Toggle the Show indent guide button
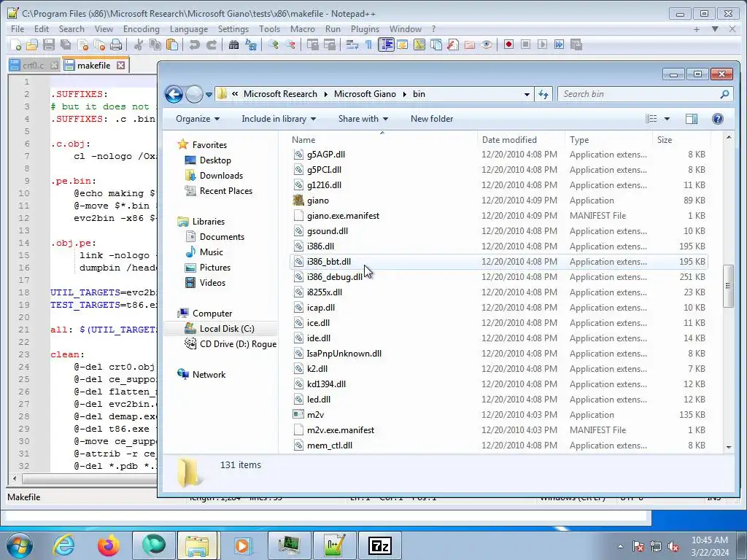This screenshot has height=560, width=747. coord(386,44)
